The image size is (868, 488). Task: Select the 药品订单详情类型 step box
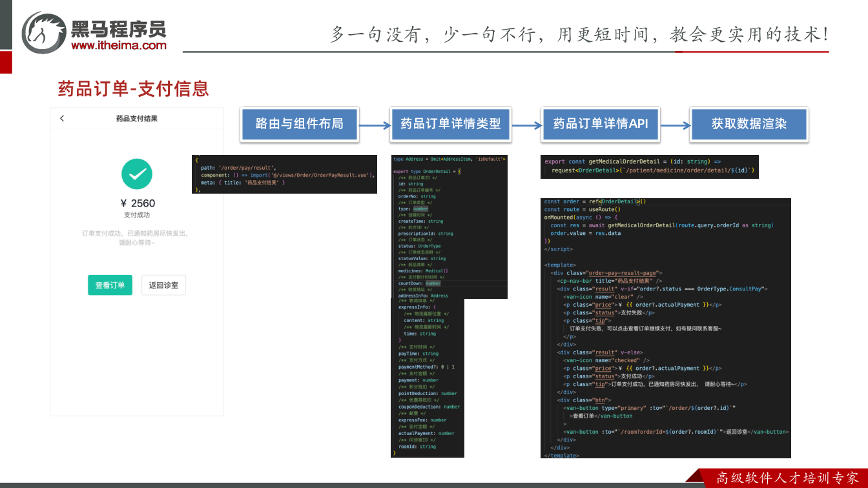451,124
